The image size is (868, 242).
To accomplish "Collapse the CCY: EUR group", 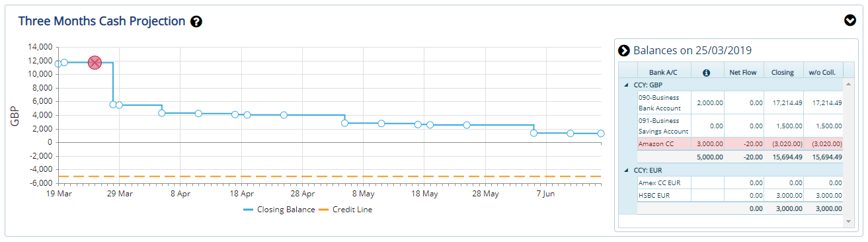I will [x=625, y=170].
